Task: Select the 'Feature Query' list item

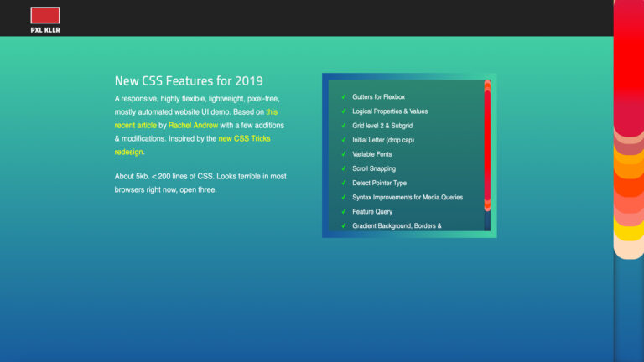Action: [372, 212]
